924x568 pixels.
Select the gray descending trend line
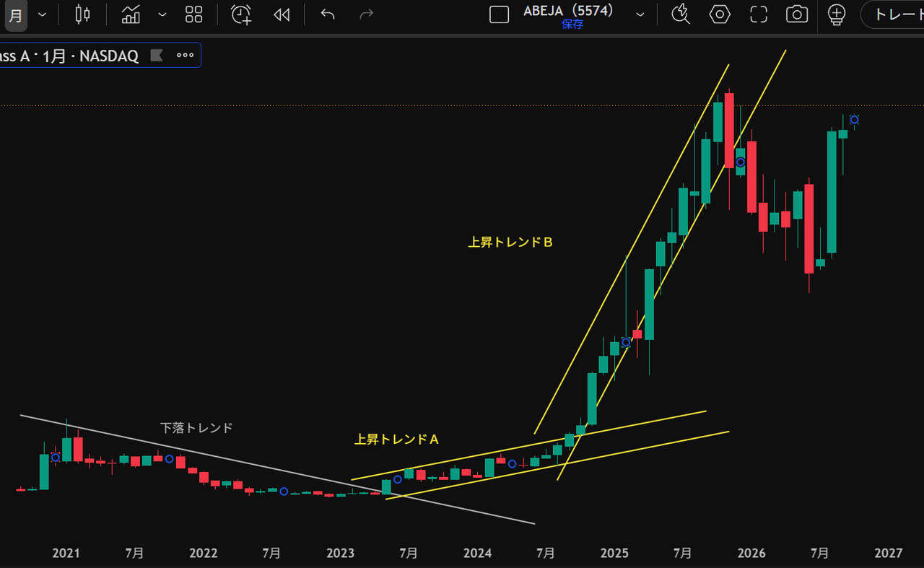(x=277, y=469)
